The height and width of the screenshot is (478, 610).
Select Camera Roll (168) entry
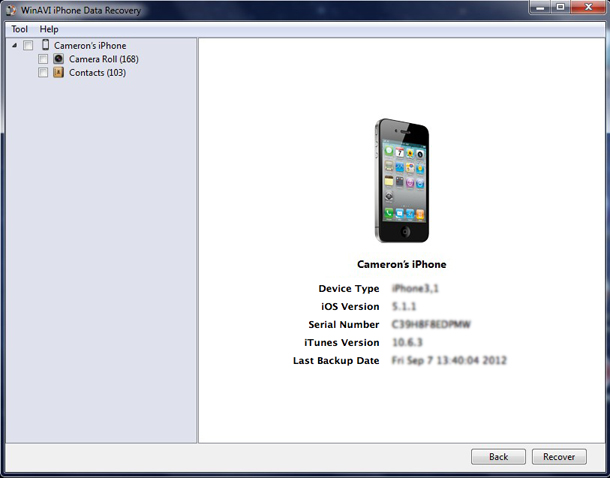[103, 59]
